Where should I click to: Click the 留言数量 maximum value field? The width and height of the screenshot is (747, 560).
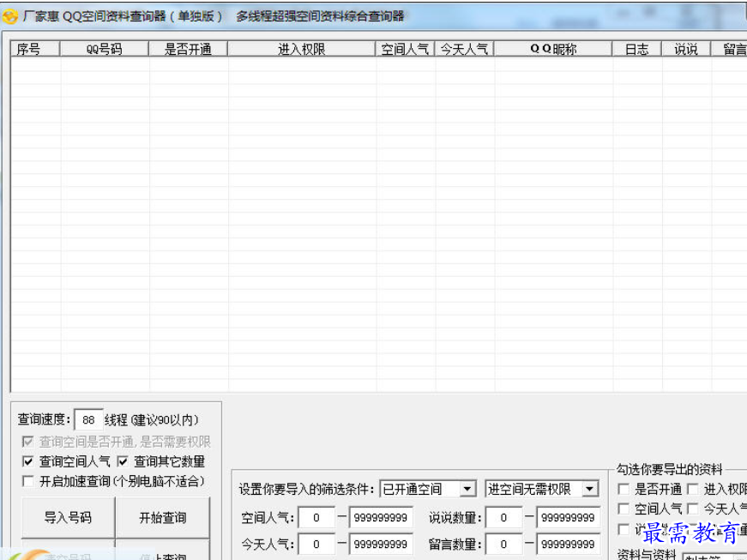[x=568, y=545]
